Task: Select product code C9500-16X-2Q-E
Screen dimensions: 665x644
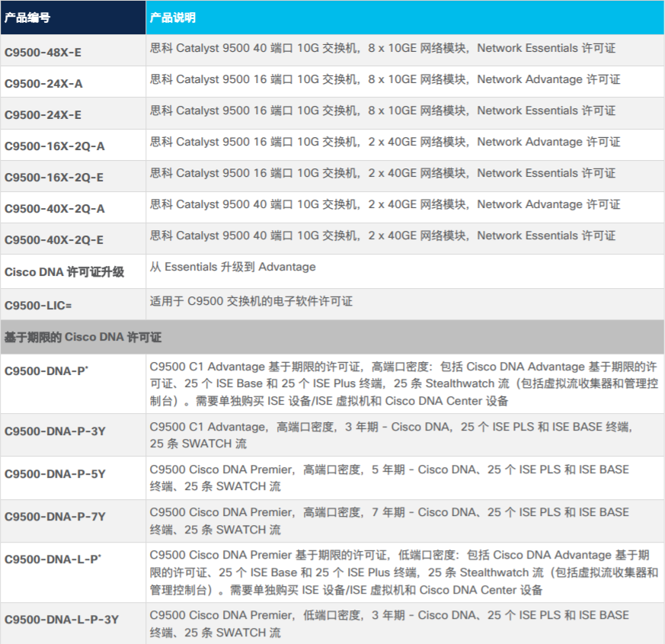Action: click(x=54, y=178)
